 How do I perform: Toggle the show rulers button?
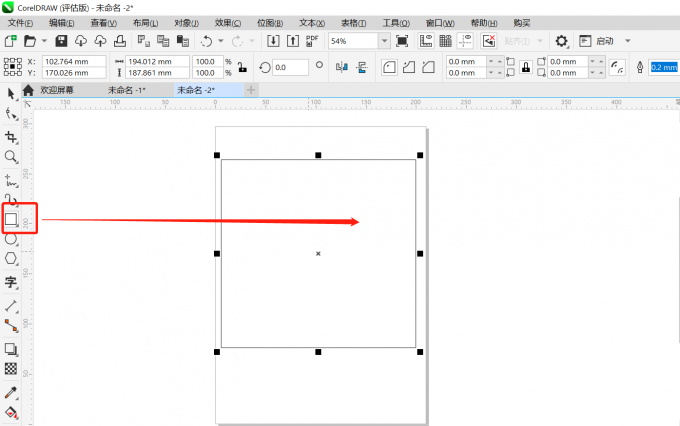tap(425, 41)
